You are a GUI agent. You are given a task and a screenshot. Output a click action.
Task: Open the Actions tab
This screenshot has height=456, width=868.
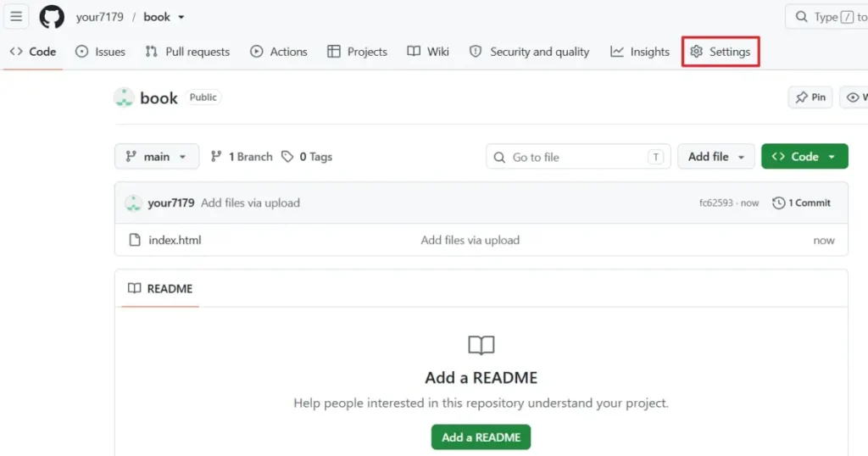click(x=278, y=52)
